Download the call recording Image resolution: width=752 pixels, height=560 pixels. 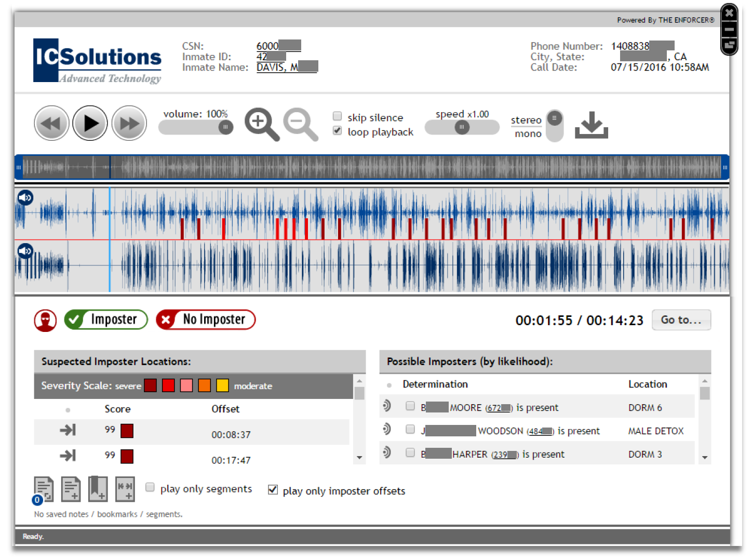coord(592,125)
